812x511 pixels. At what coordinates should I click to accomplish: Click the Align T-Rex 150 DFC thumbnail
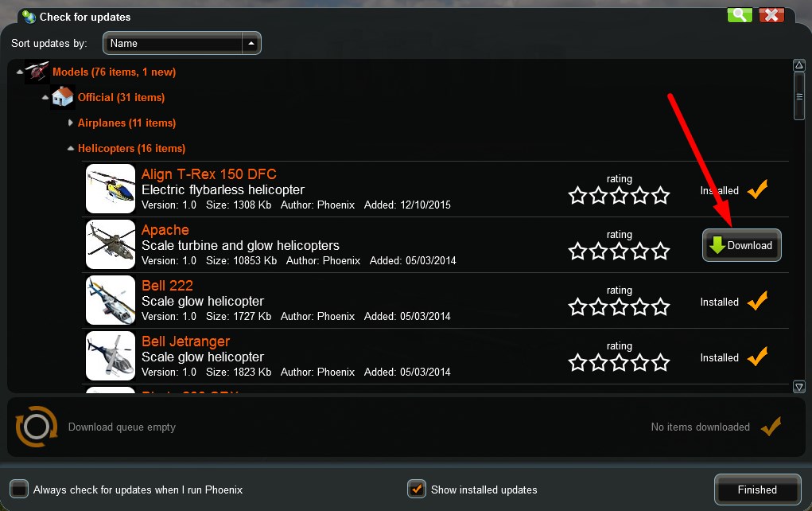110,189
